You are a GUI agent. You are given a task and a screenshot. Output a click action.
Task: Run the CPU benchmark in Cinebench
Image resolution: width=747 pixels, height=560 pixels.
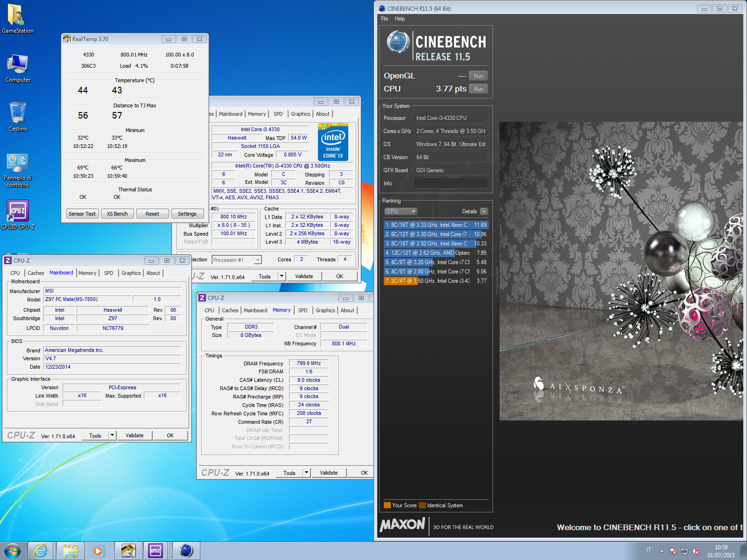coord(478,89)
